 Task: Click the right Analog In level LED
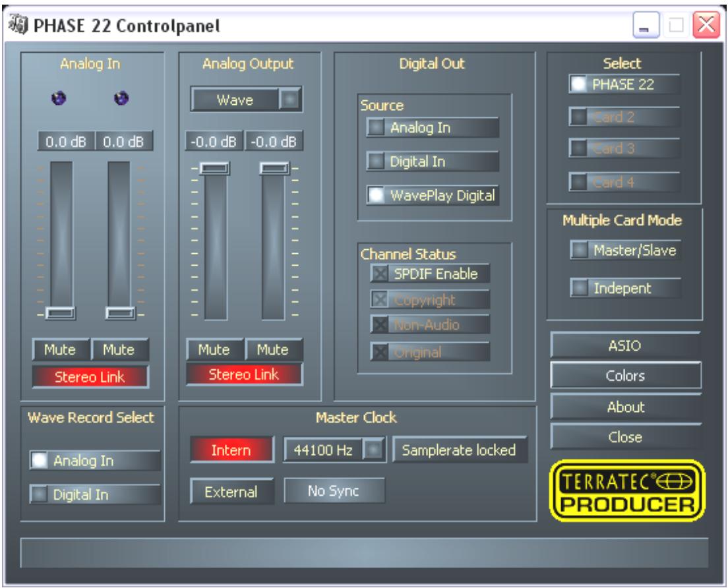click(121, 98)
